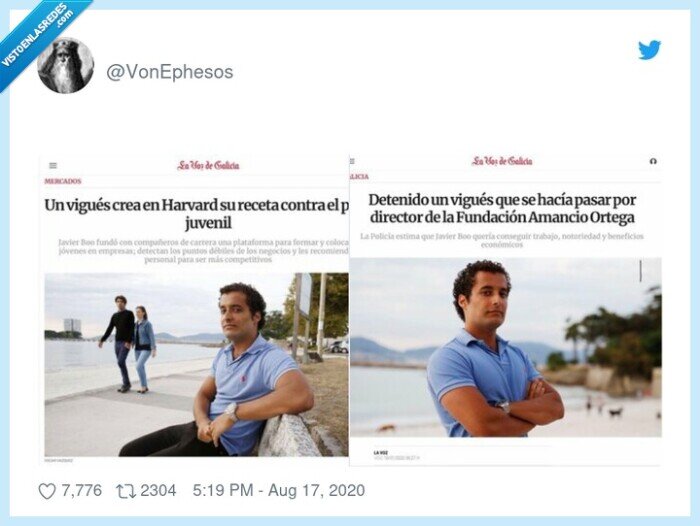
Task: Click the left La Voz de Galicia logo
Action: coord(208,165)
